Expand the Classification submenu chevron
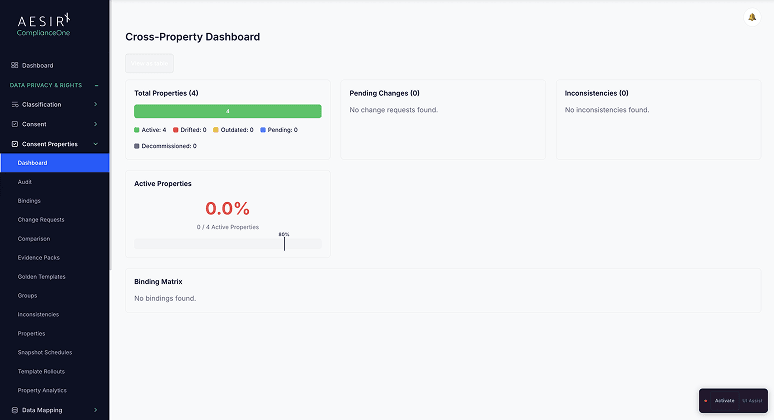 click(96, 104)
